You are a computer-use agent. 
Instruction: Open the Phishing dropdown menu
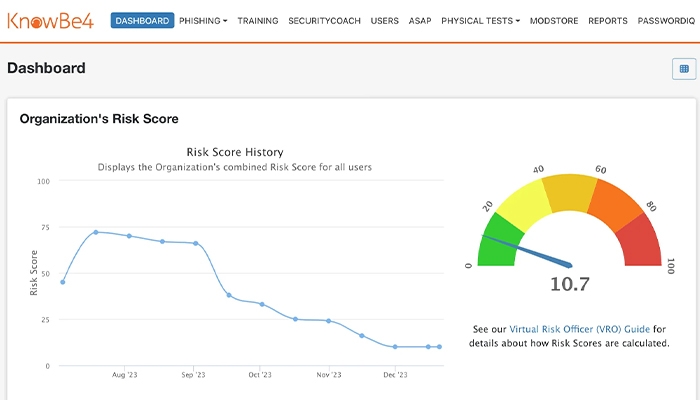click(203, 21)
